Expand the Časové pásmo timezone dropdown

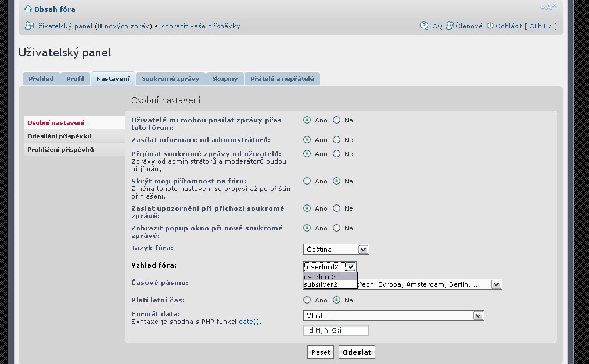[x=496, y=284]
